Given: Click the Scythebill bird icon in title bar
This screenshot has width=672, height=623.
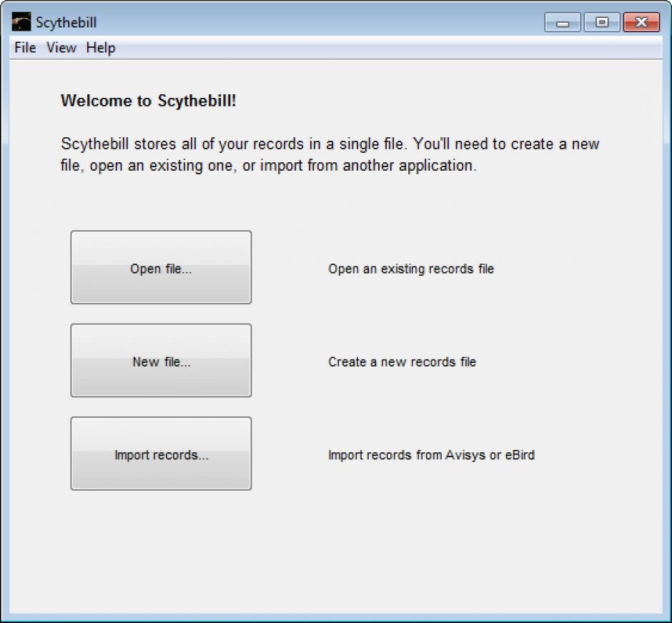Looking at the screenshot, I should pyautogui.click(x=21, y=22).
